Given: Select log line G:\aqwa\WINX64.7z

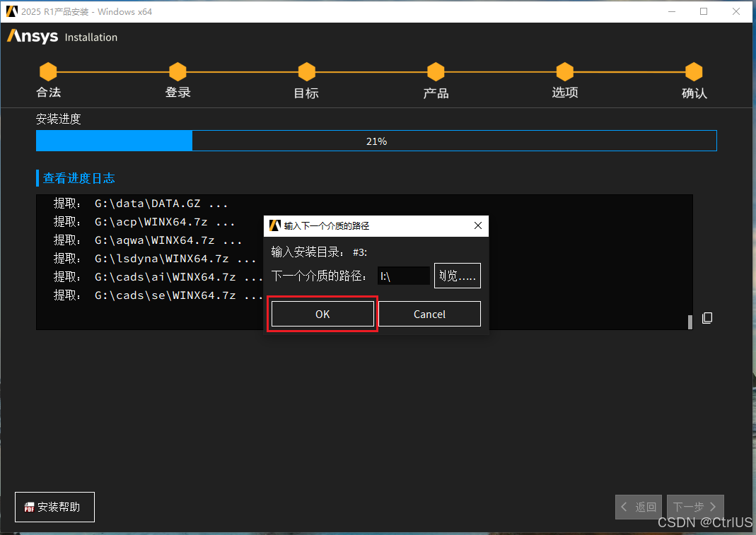Looking at the screenshot, I should coord(148,240).
